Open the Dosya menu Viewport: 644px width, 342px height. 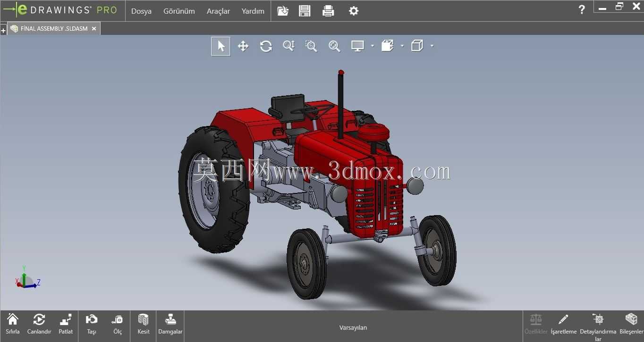click(x=141, y=11)
